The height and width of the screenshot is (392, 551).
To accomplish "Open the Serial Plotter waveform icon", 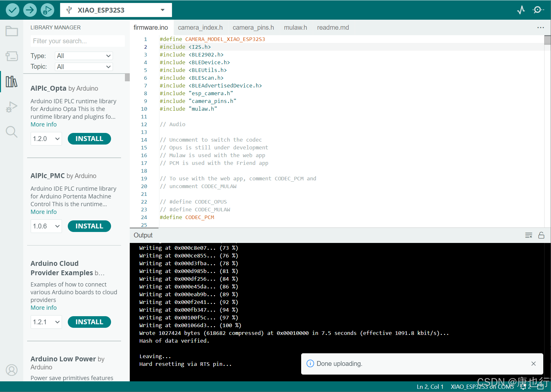I will 521,10.
